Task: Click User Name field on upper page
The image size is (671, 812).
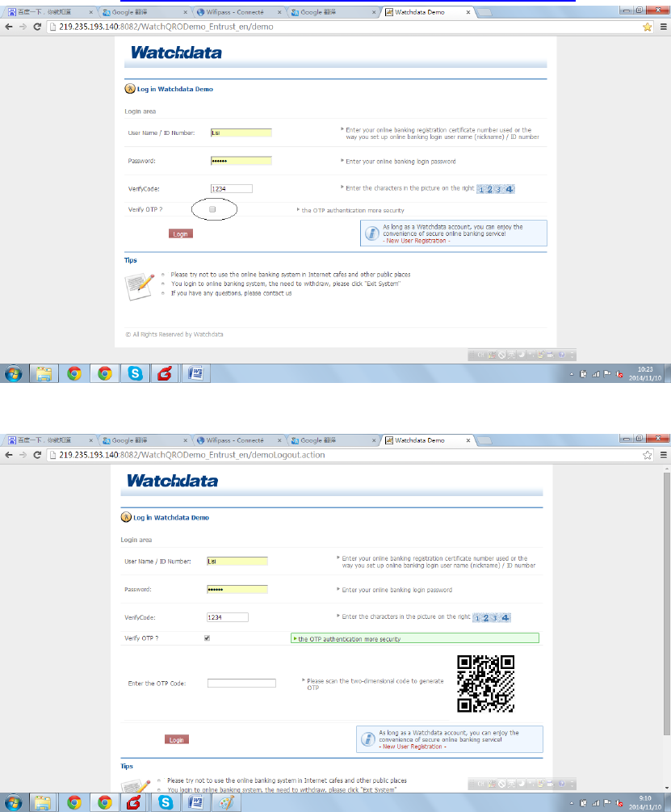Action: click(241, 133)
